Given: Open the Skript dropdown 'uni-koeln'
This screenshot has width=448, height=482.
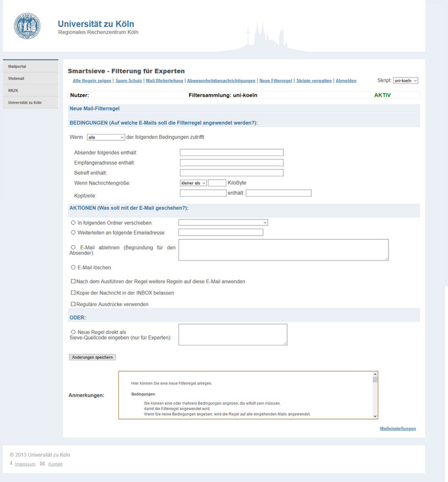Looking at the screenshot, I should [405, 81].
